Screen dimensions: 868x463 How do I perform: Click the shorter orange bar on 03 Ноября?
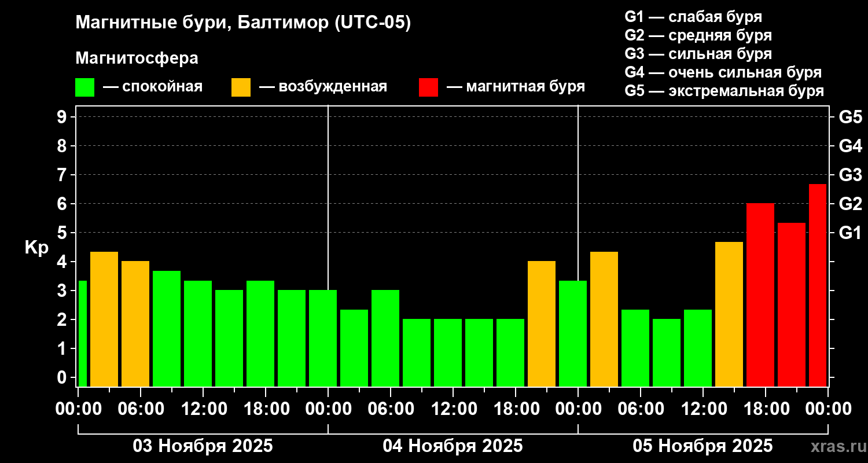(x=135, y=324)
